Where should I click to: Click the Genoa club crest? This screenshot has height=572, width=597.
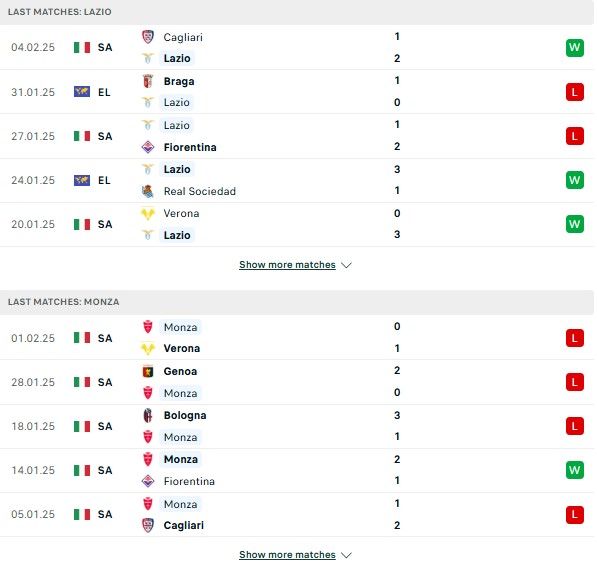pyautogui.click(x=148, y=371)
